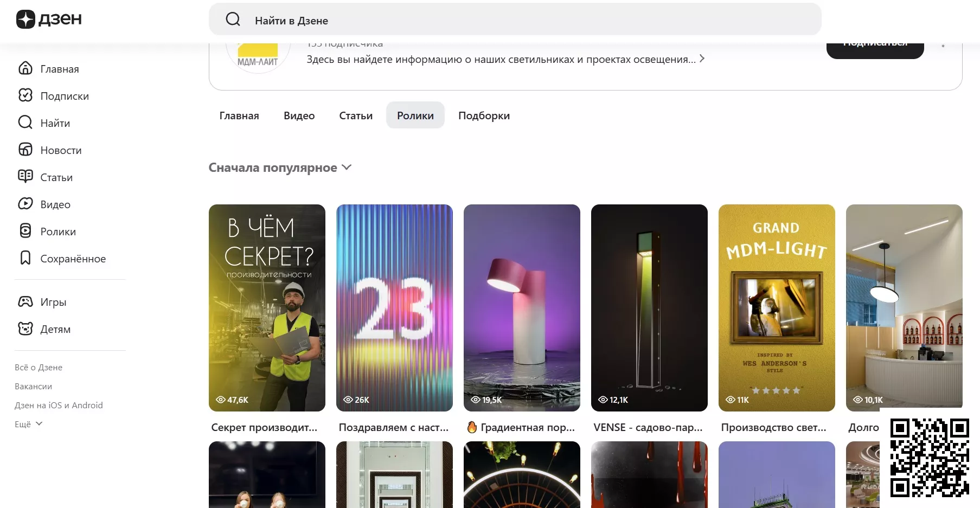The height and width of the screenshot is (508, 980).
Task: Open the GRAND MDM-LIGHT video thumbnail
Action: [777, 307]
